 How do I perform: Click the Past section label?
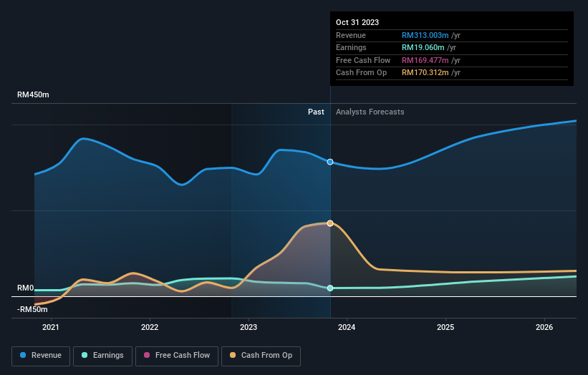click(x=316, y=112)
